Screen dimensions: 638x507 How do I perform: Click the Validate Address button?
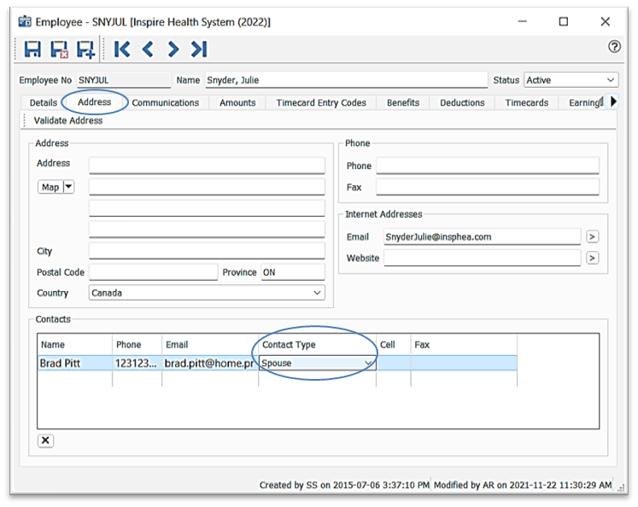coord(68,120)
